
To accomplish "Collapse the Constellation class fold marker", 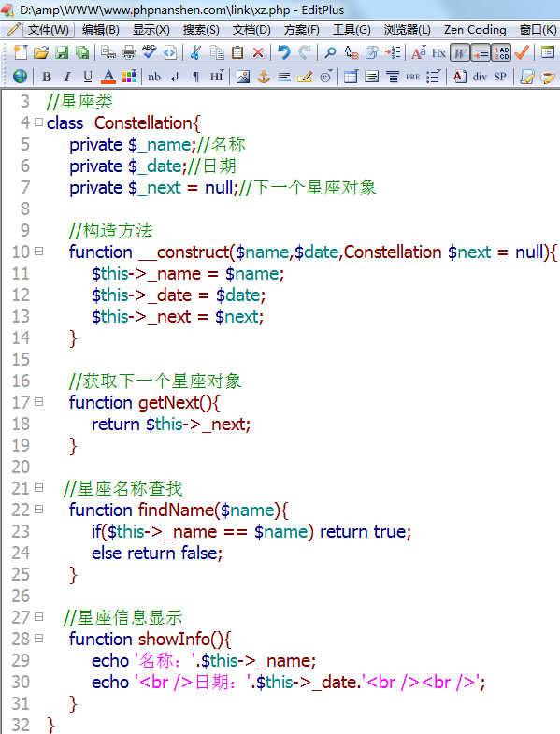I will (38, 122).
